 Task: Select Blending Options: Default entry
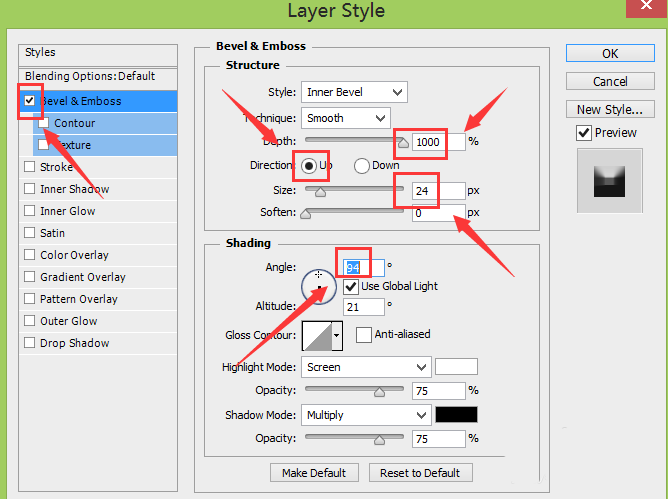click(x=98, y=78)
